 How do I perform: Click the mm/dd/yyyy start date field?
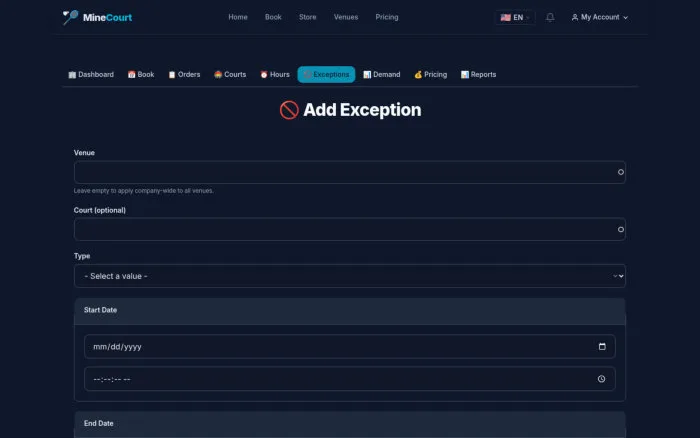(350, 346)
